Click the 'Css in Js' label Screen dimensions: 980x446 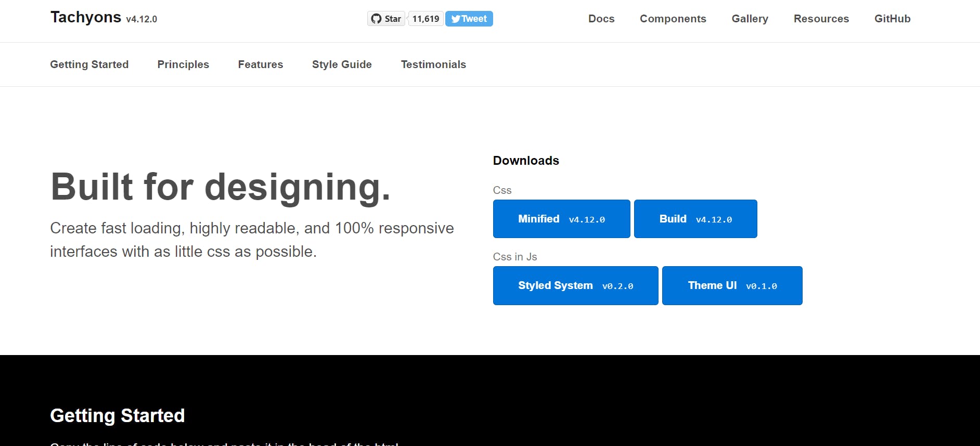[x=515, y=257]
